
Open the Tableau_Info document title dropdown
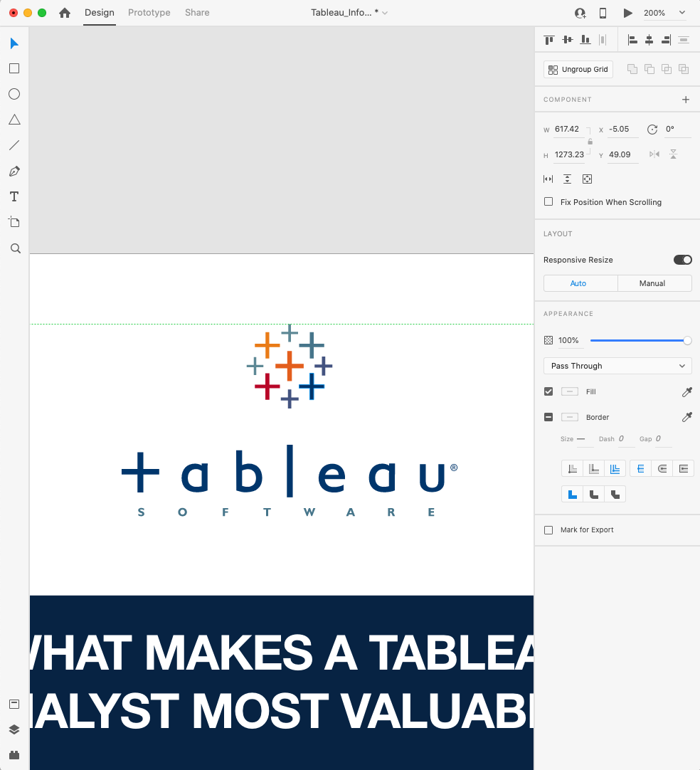click(349, 13)
